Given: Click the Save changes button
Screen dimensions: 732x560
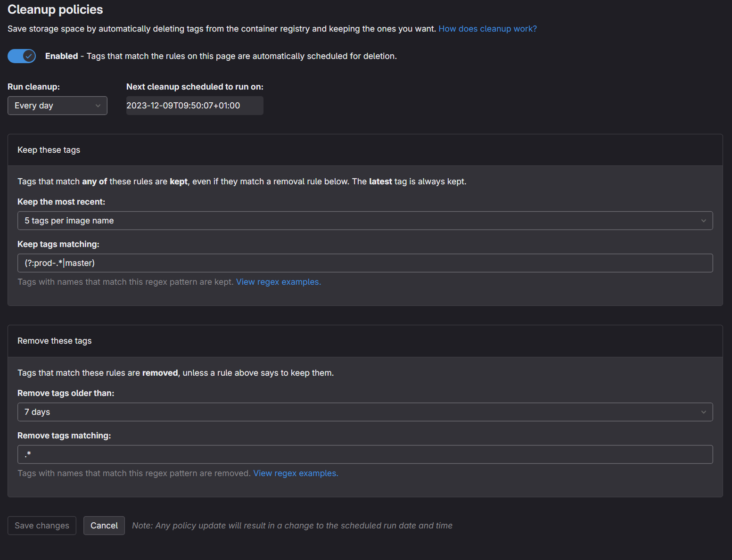Looking at the screenshot, I should click(42, 526).
